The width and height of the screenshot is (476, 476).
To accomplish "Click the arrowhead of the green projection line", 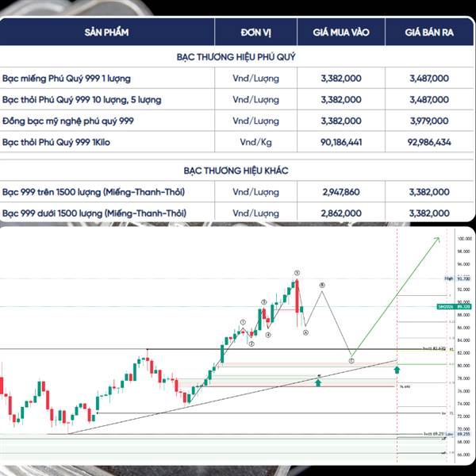I will point(437,240).
